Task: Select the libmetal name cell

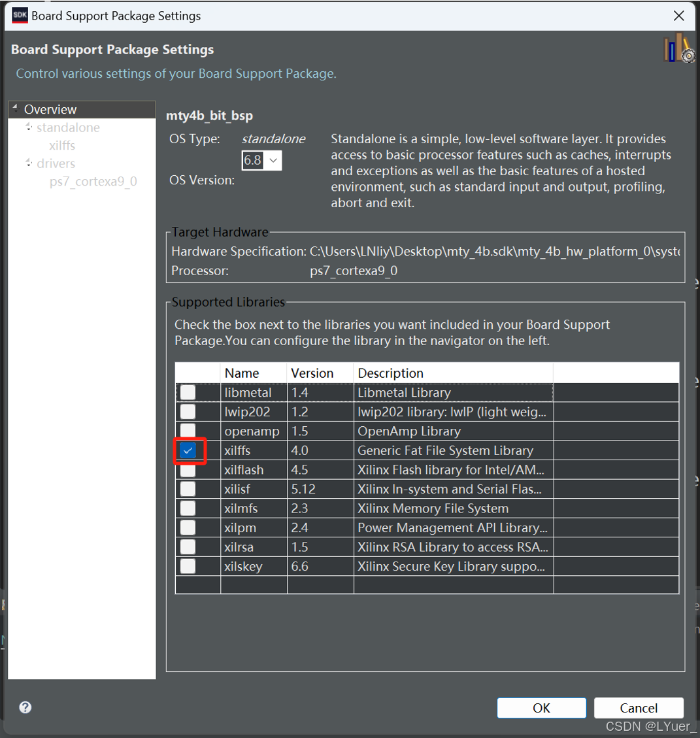Action: (253, 393)
